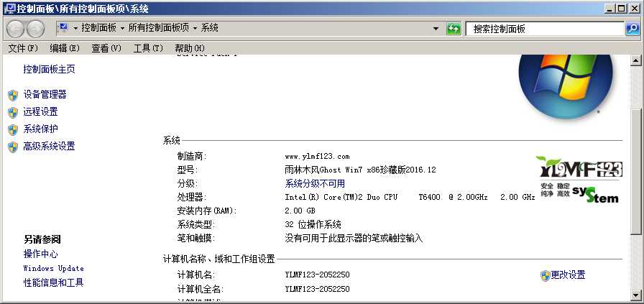Click the shield icon beside 设备管理器

13,96
